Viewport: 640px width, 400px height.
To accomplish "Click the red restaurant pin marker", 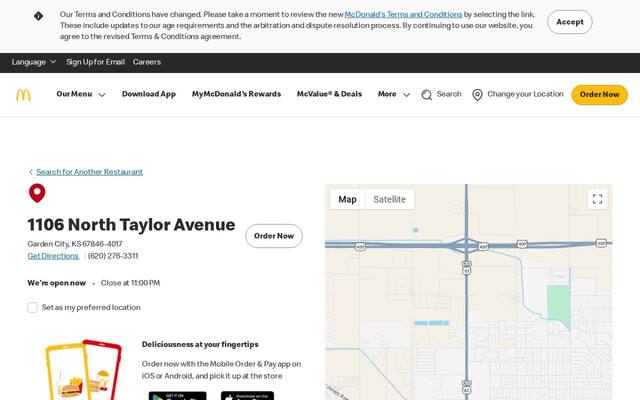I will pyautogui.click(x=37, y=193).
